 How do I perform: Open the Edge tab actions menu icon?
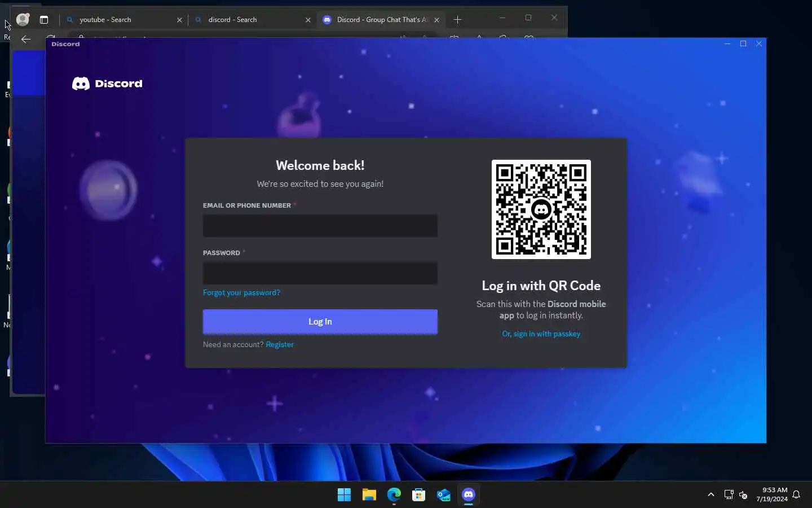[x=44, y=20]
